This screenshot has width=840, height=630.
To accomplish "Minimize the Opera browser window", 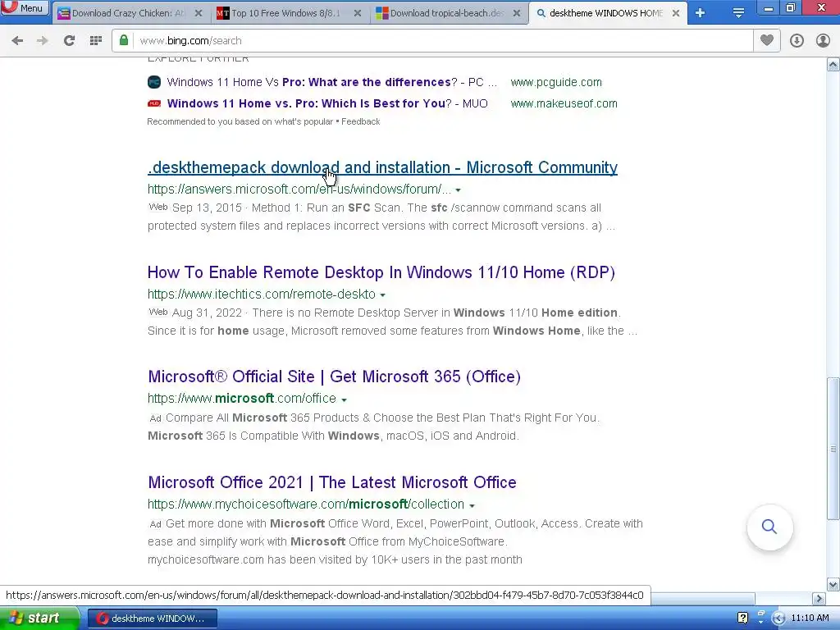I will [769, 8].
